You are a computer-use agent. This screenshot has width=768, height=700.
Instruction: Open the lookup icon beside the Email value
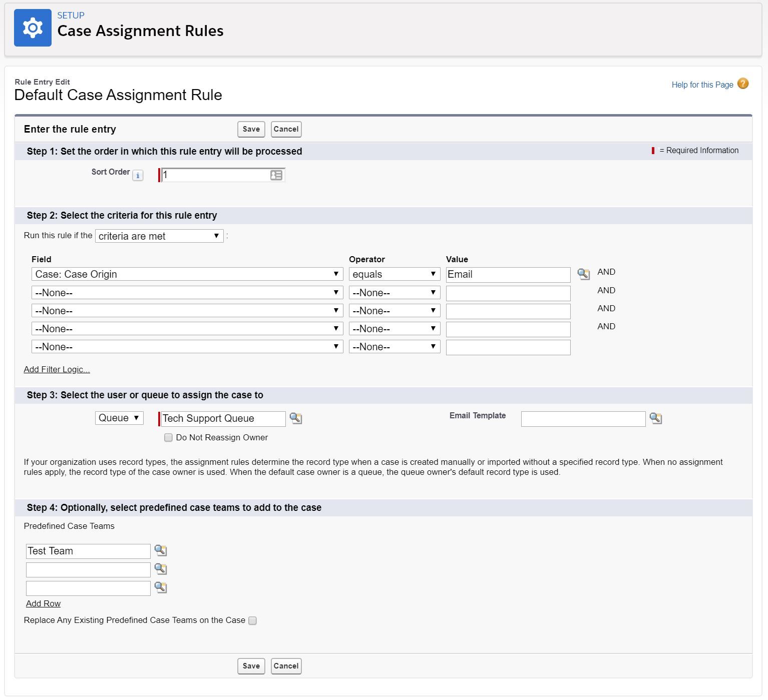[x=583, y=274]
